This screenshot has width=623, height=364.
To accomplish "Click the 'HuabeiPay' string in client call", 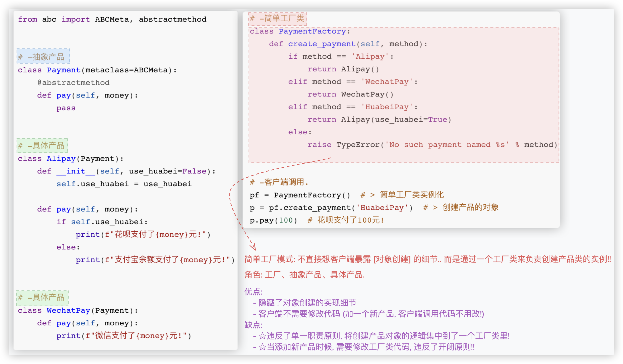I will click(x=382, y=208).
